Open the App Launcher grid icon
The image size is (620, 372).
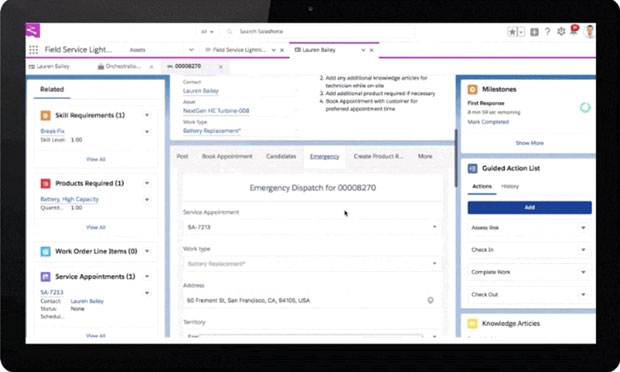34,50
